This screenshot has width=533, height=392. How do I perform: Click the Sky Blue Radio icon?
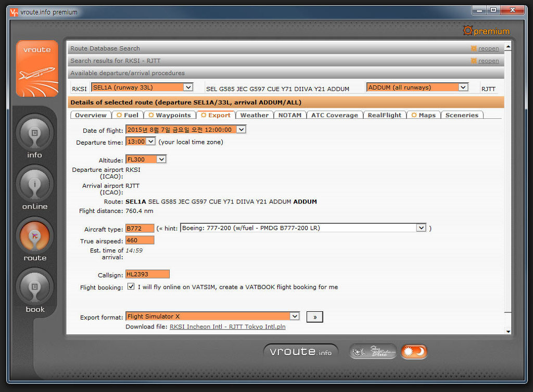tap(373, 351)
